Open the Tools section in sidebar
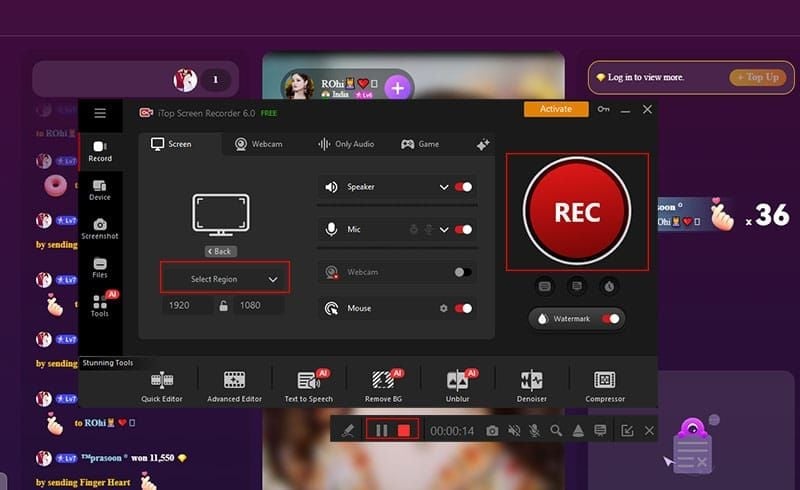This screenshot has height=490, width=800. tap(100, 306)
